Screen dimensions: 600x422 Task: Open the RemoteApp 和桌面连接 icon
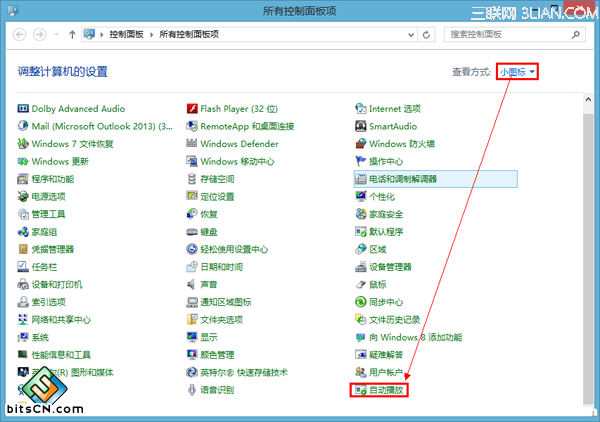click(x=192, y=126)
